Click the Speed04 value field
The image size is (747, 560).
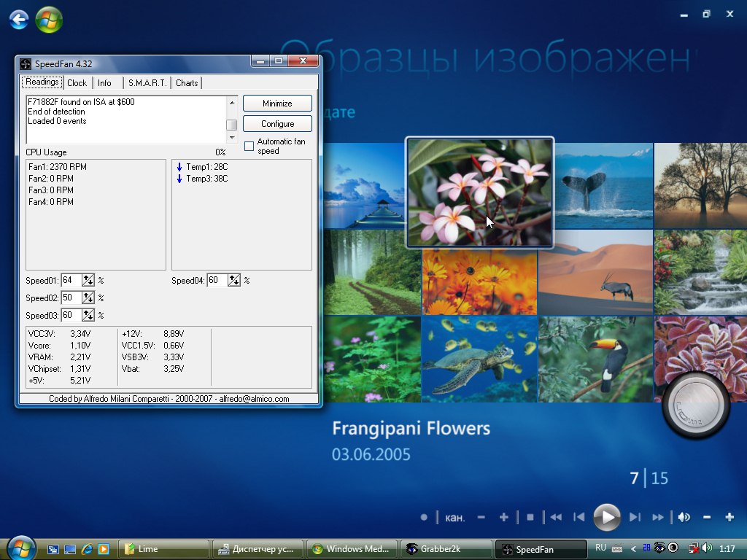[x=217, y=281]
